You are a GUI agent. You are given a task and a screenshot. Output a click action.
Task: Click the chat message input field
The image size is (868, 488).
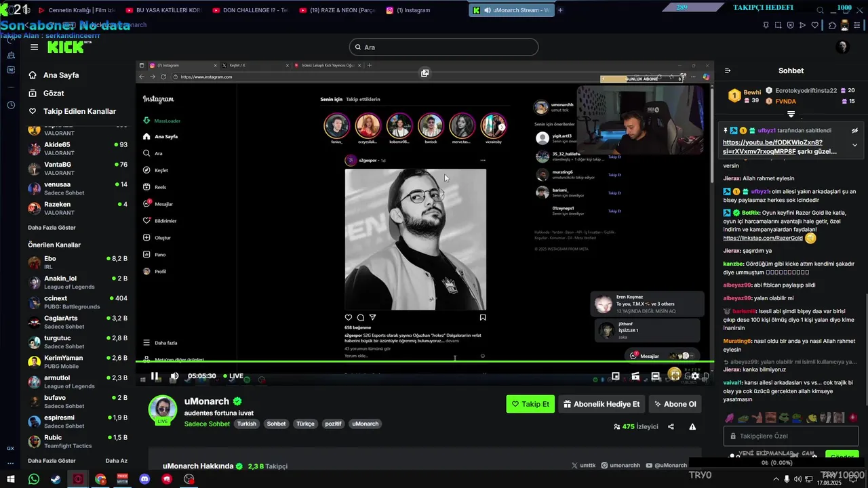click(791, 436)
